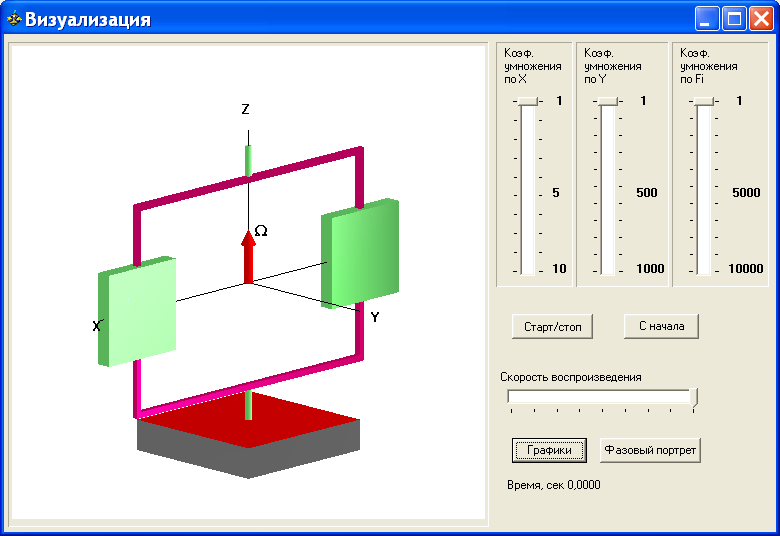Viewport: 780px width, 536px height.
Task: Click the 'Коэф. умножения по Fi' label
Action: 708,66
